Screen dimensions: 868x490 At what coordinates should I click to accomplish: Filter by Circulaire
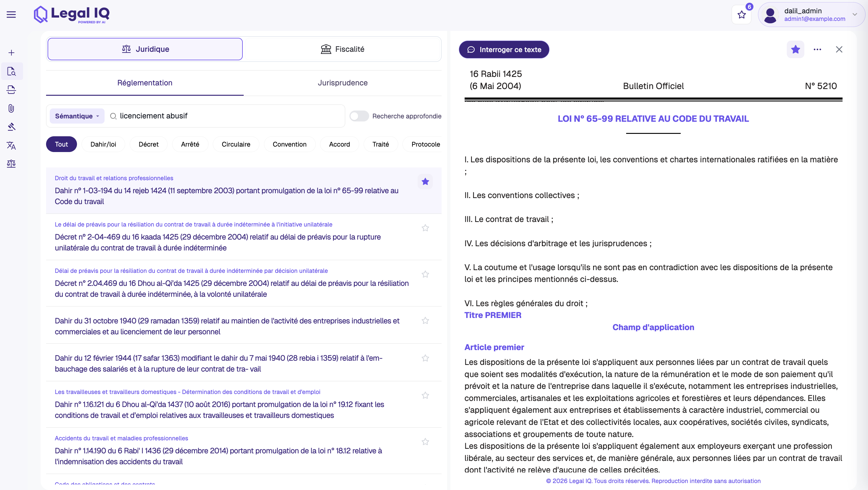pyautogui.click(x=236, y=144)
